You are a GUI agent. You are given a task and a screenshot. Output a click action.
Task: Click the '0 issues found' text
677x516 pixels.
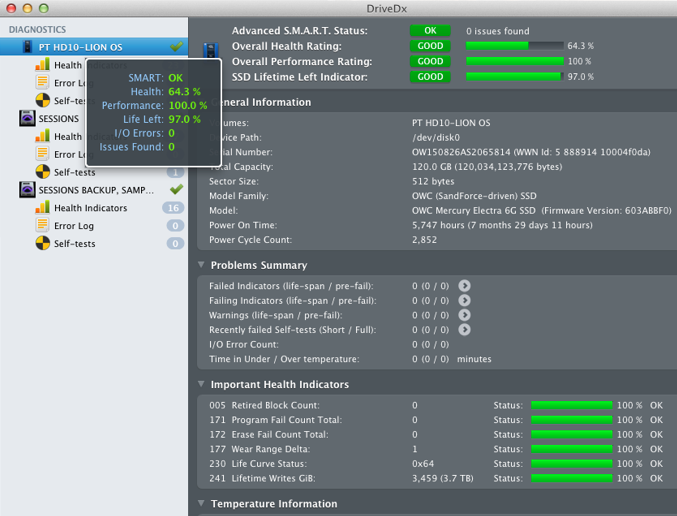498,31
